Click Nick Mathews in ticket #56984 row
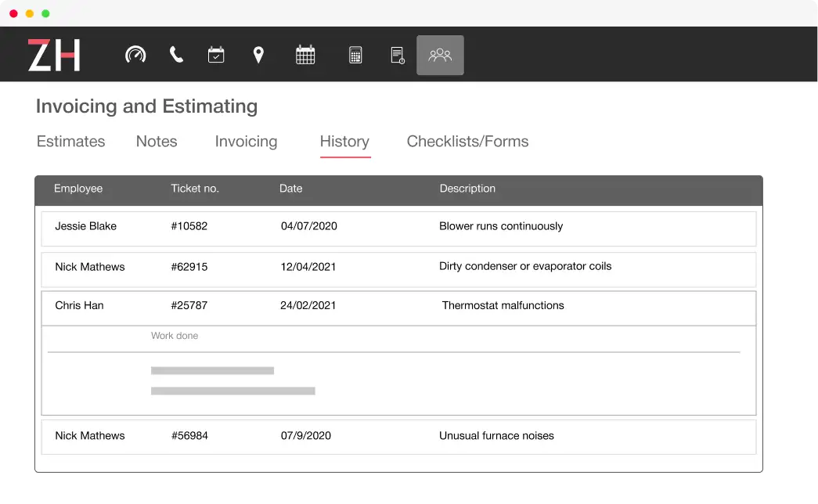This screenshot has height=504, width=818. pos(90,436)
